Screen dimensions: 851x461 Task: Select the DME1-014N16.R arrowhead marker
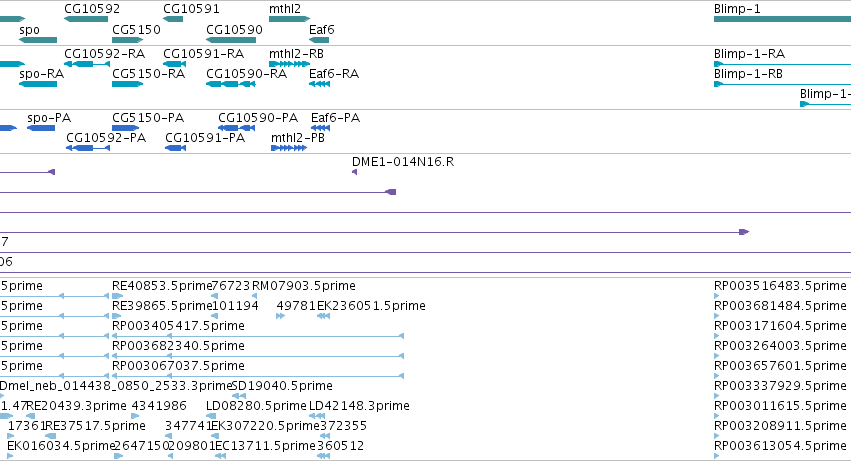click(x=354, y=172)
